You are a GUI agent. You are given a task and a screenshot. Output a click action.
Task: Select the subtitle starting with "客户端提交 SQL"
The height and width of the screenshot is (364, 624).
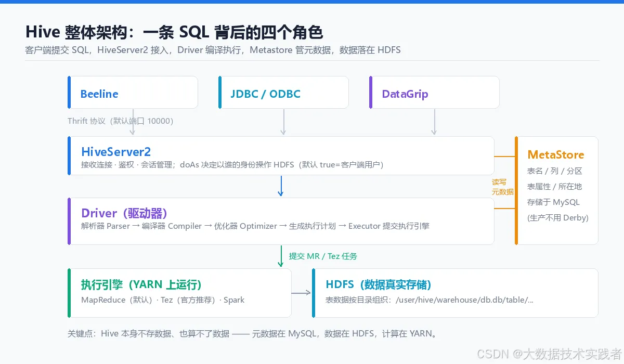pos(213,50)
